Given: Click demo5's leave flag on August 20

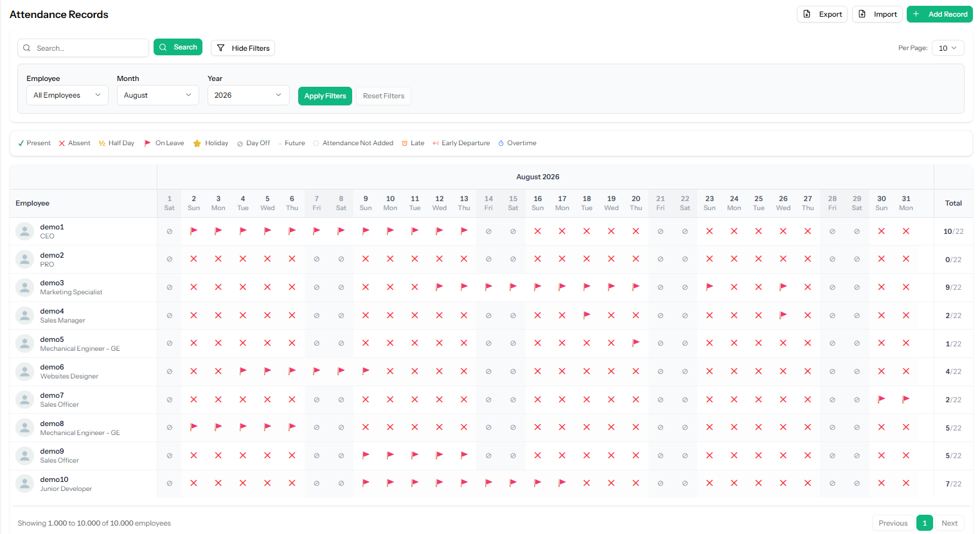Looking at the screenshot, I should [x=636, y=343].
